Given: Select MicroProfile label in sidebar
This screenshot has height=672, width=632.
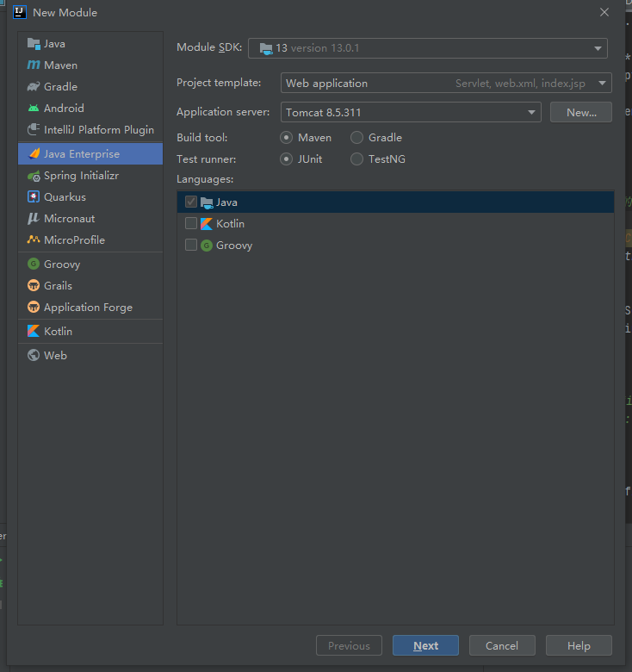Looking at the screenshot, I should pyautogui.click(x=75, y=240).
